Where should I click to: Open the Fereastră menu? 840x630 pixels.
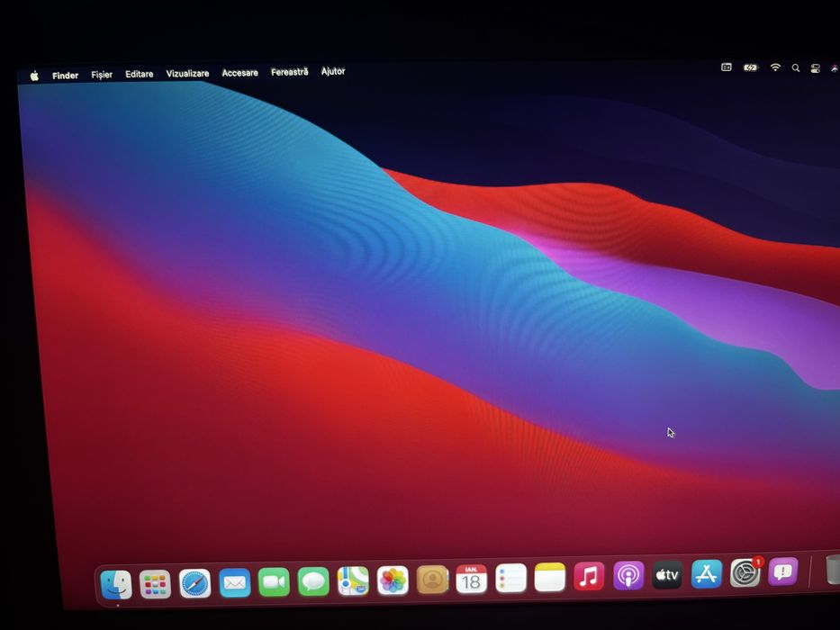(289, 72)
